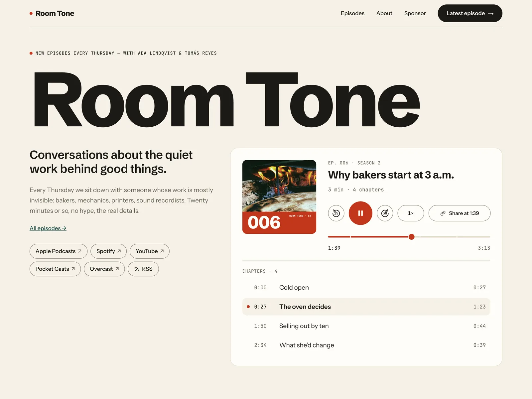Jump to the What she'd change chapter
The height and width of the screenshot is (399, 532).
pos(366,345)
